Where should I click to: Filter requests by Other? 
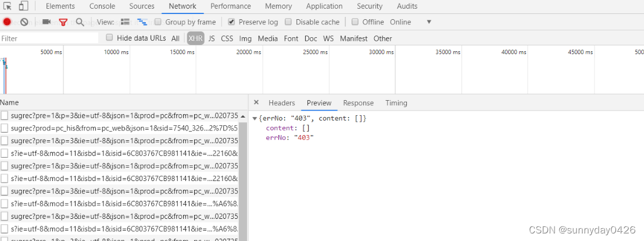point(383,38)
